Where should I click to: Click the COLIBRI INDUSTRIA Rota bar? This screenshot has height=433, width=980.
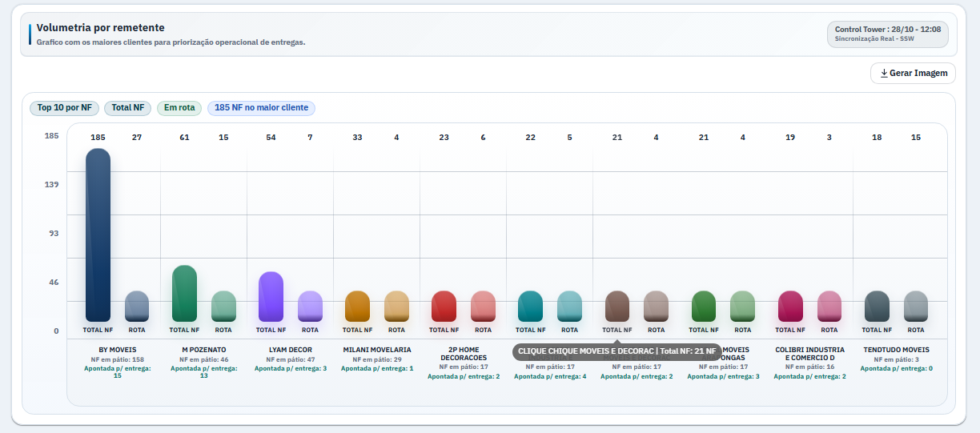click(829, 307)
